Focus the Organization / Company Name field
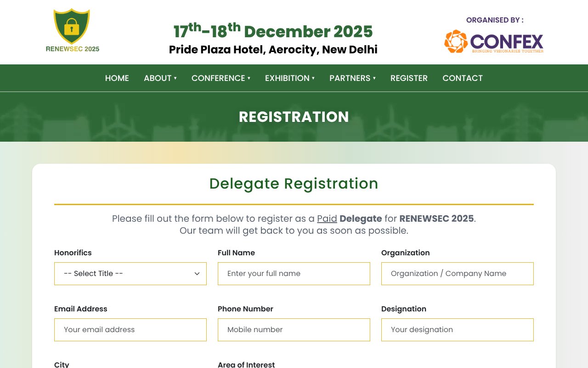The width and height of the screenshot is (588, 368). coord(457,273)
